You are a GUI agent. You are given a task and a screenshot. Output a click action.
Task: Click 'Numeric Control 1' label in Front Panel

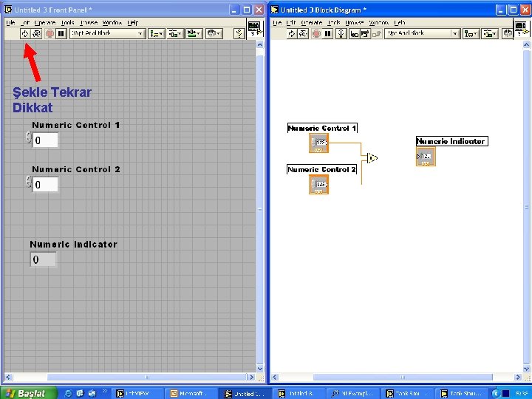click(x=75, y=125)
